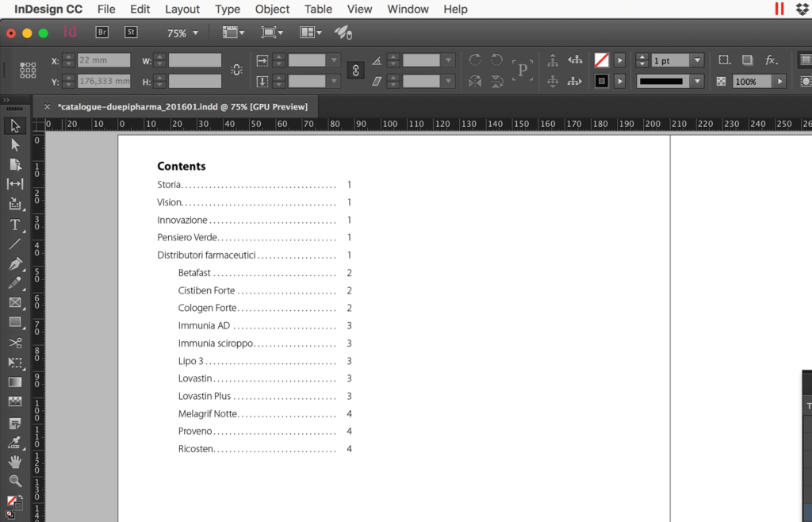Viewport: 812px width, 522px height.
Task: Open the rotation angle dropdown
Action: 448,60
